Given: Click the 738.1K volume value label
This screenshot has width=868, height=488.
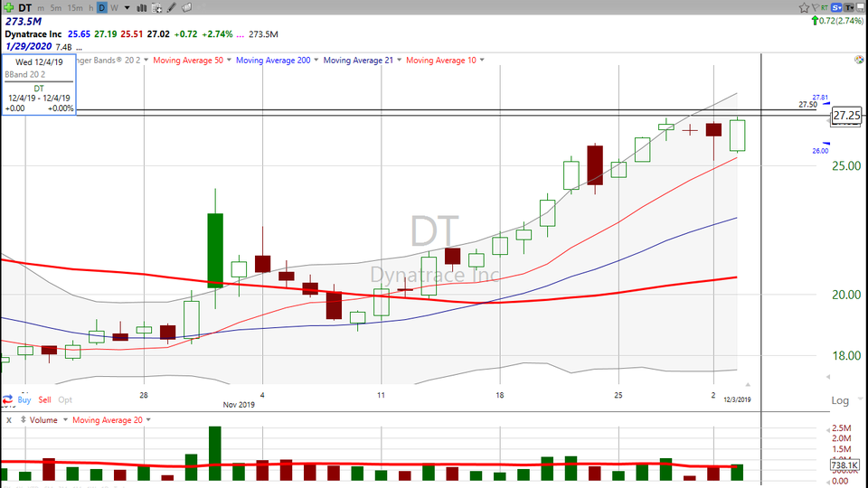Looking at the screenshot, I should (844, 465).
